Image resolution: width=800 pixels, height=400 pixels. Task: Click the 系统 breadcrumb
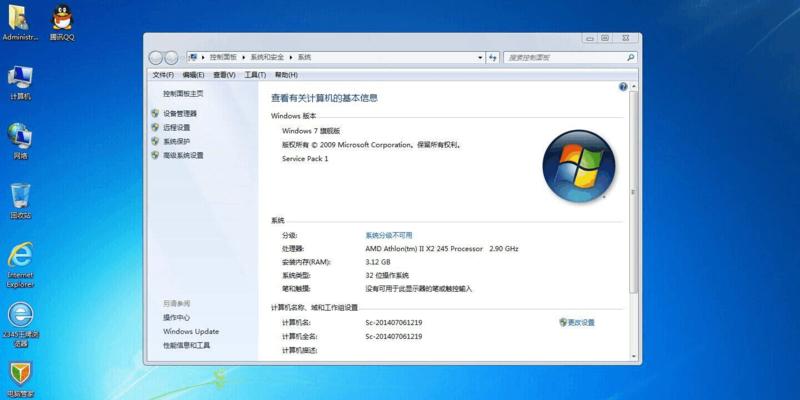click(304, 58)
